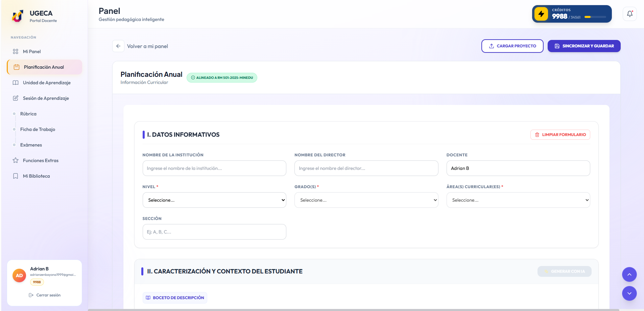The image size is (644, 311).
Task: Click the UGECA logo
Action: 18,16
